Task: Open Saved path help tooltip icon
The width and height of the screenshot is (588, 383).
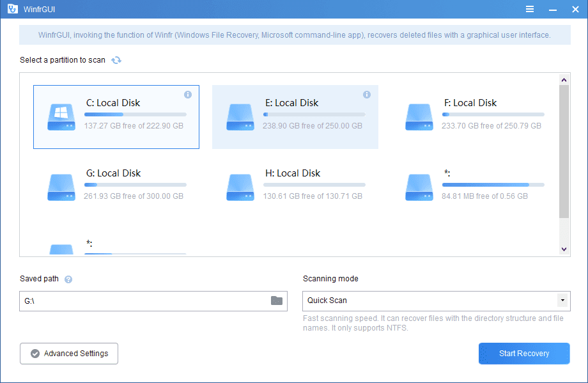Action: pyautogui.click(x=68, y=279)
